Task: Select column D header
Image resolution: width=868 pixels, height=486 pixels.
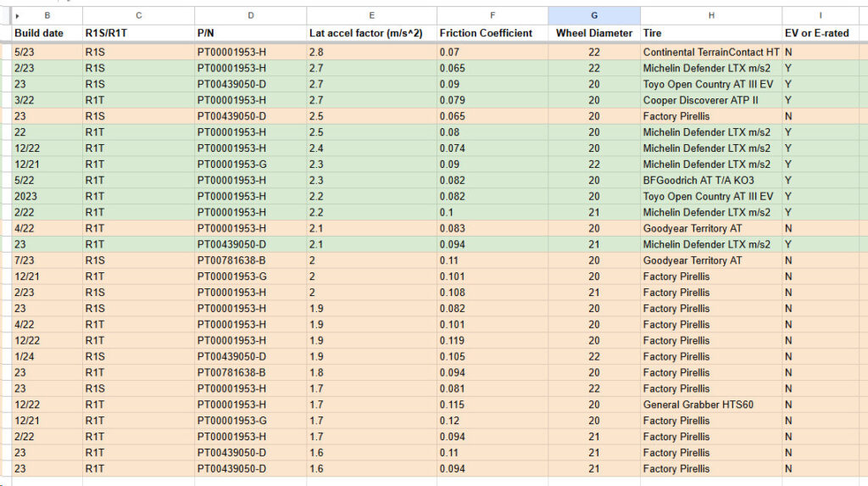Action: 250,15
